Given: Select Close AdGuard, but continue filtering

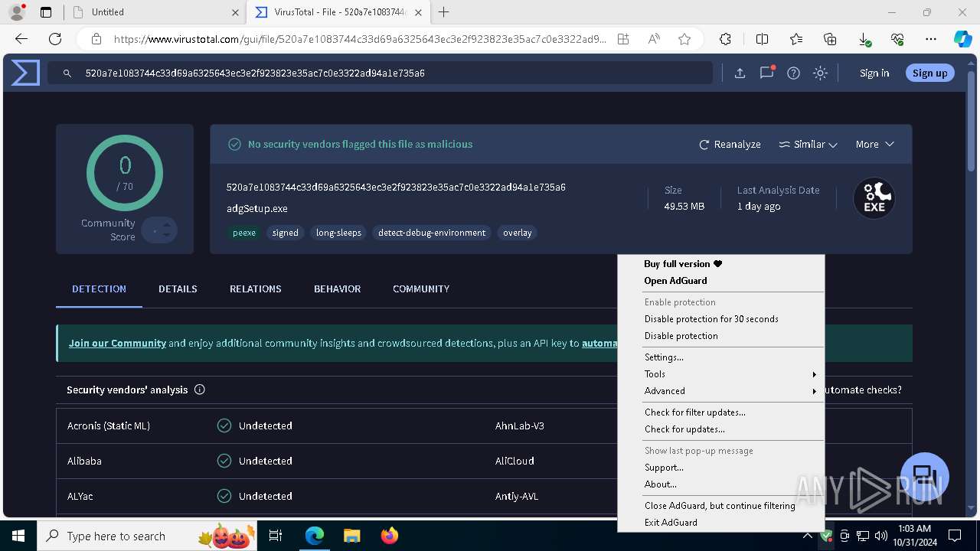Looking at the screenshot, I should (720, 506).
